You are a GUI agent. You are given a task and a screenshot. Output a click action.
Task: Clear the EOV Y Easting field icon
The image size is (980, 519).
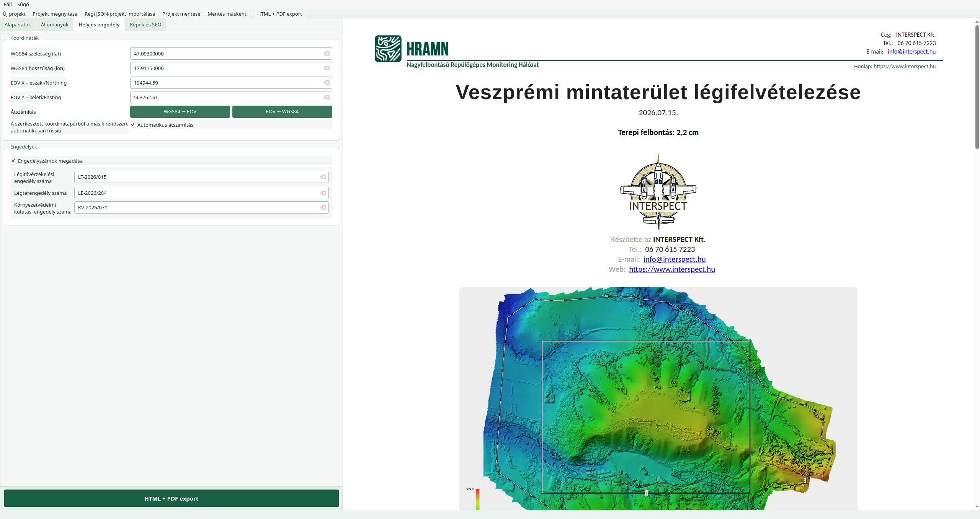click(x=327, y=97)
